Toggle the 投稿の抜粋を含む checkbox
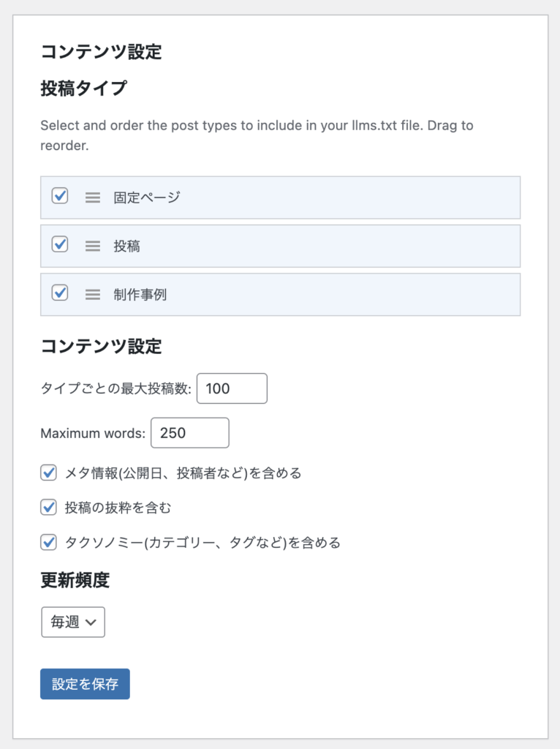 click(x=49, y=508)
